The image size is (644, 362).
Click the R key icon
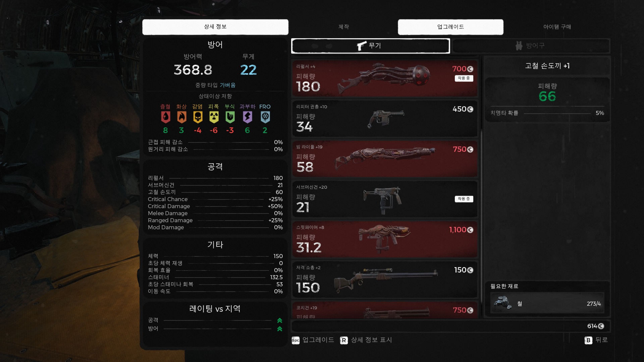344,341
